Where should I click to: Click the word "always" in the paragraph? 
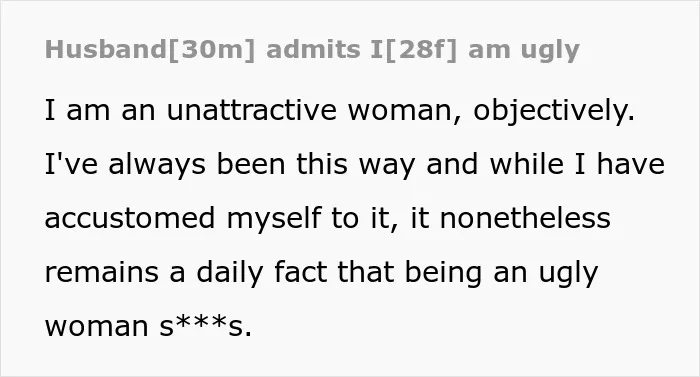coord(157,166)
